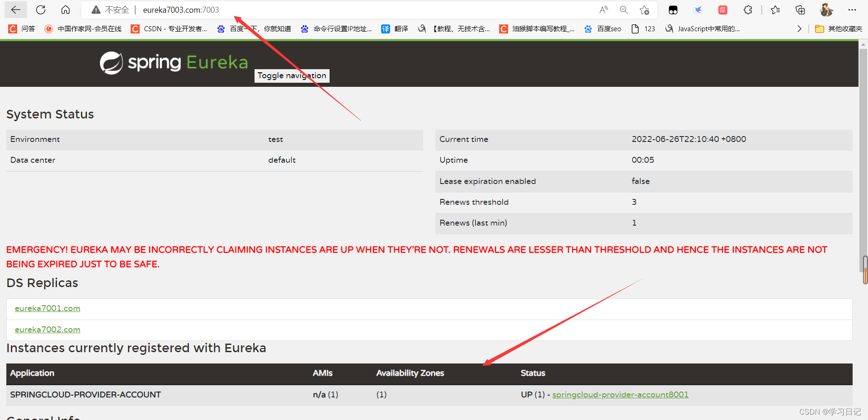Click the Lease expiration enabled label
868x420 pixels.
point(487,181)
